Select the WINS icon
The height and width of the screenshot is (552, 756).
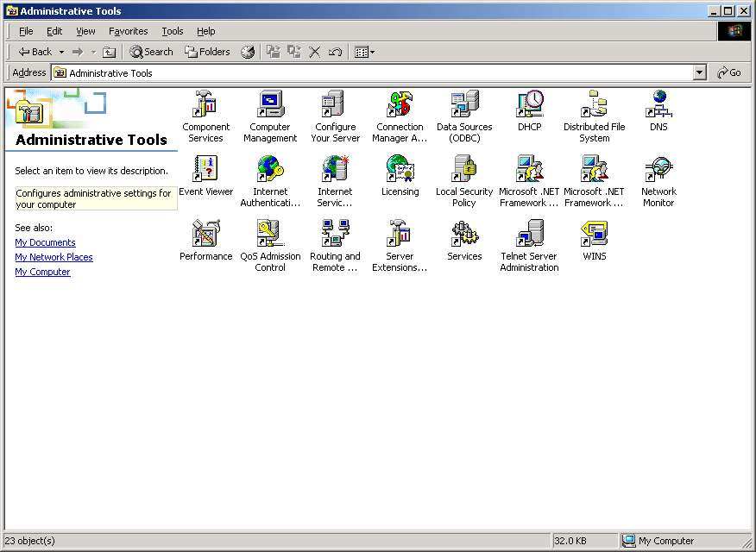pos(594,234)
